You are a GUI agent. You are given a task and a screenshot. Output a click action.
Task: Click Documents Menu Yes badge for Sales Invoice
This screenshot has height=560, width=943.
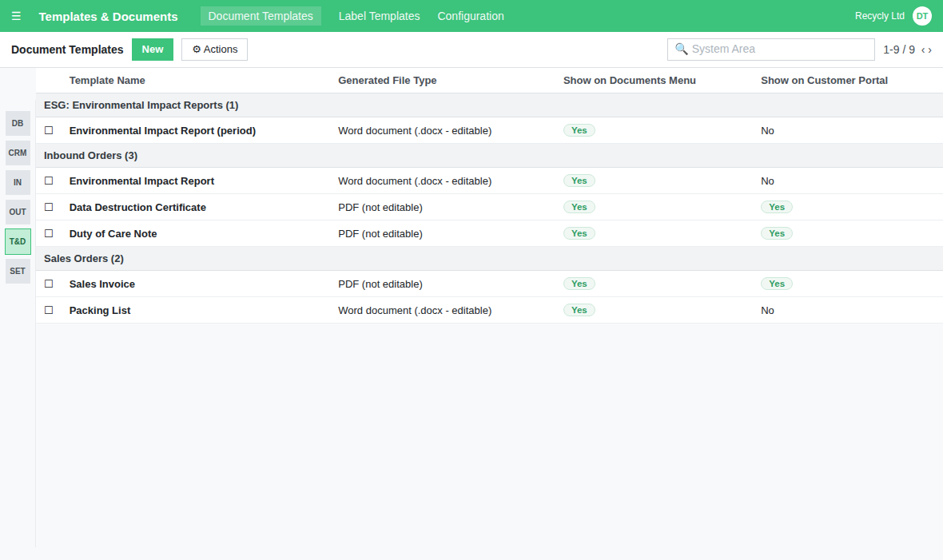coord(579,284)
